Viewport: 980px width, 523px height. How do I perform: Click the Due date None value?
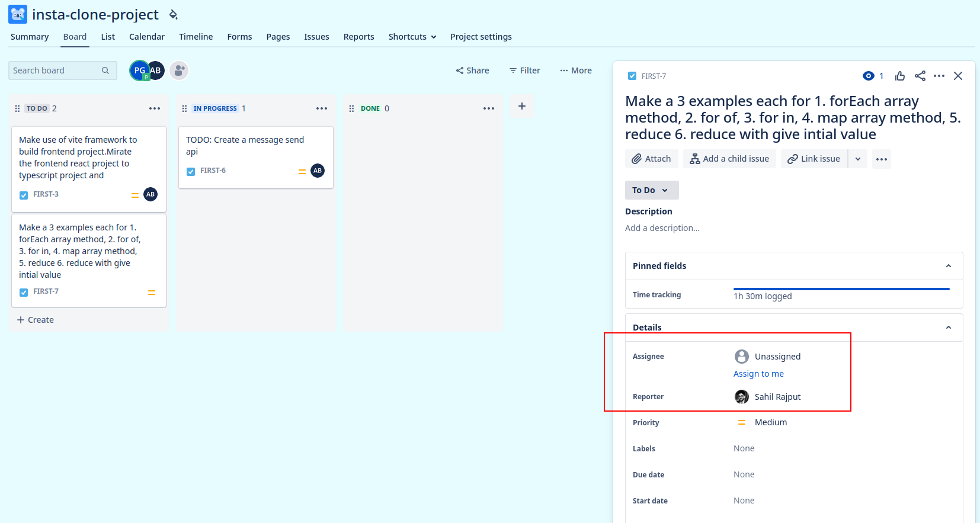[744, 474]
